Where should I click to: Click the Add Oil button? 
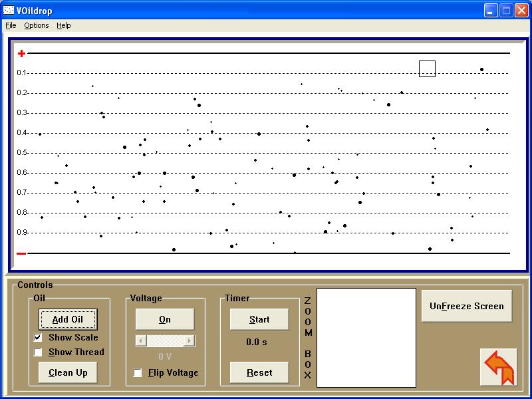[x=68, y=319]
